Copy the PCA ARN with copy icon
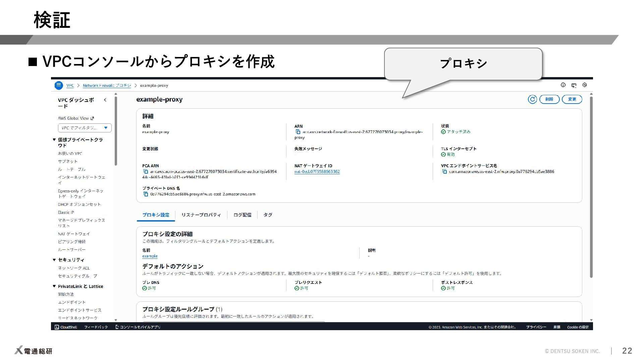The height and width of the screenshot is (362, 644). pyautogui.click(x=146, y=172)
